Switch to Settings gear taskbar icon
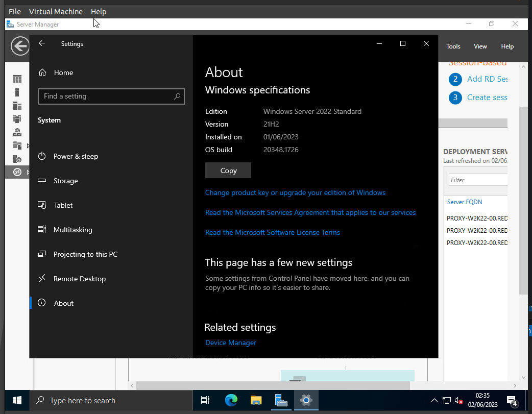The width and height of the screenshot is (532, 414). pyautogui.click(x=306, y=401)
